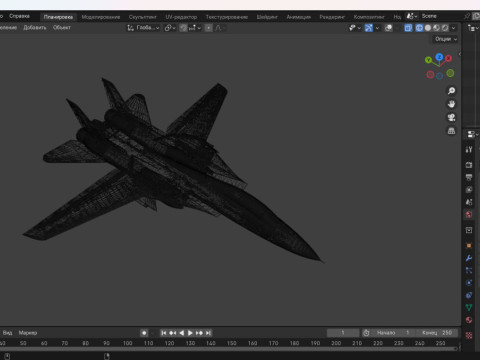Open the Physics properties tab

[x=469, y=283]
